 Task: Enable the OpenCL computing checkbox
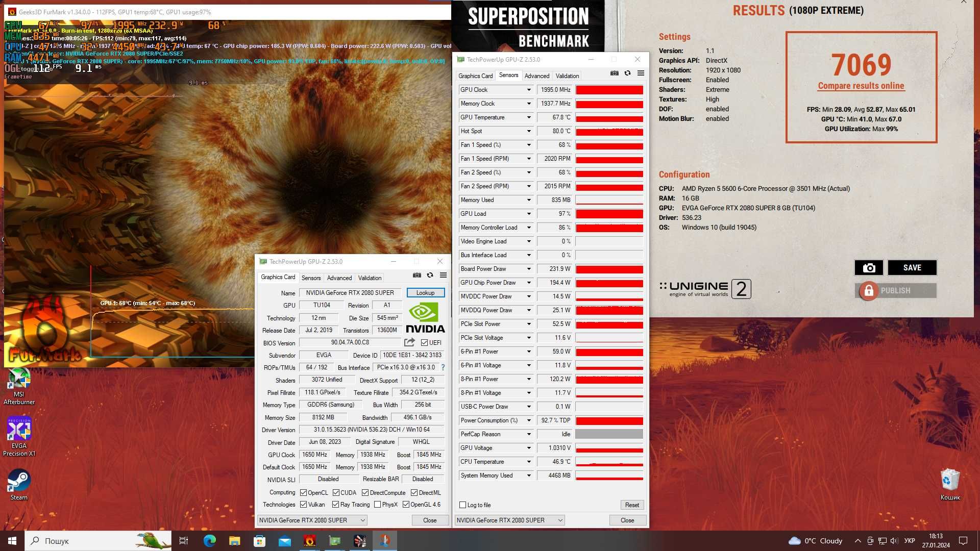304,492
